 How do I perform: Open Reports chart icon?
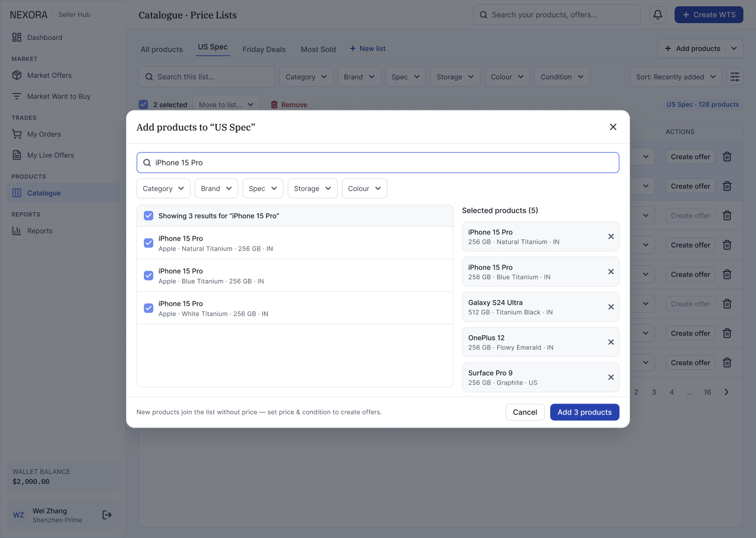17,231
